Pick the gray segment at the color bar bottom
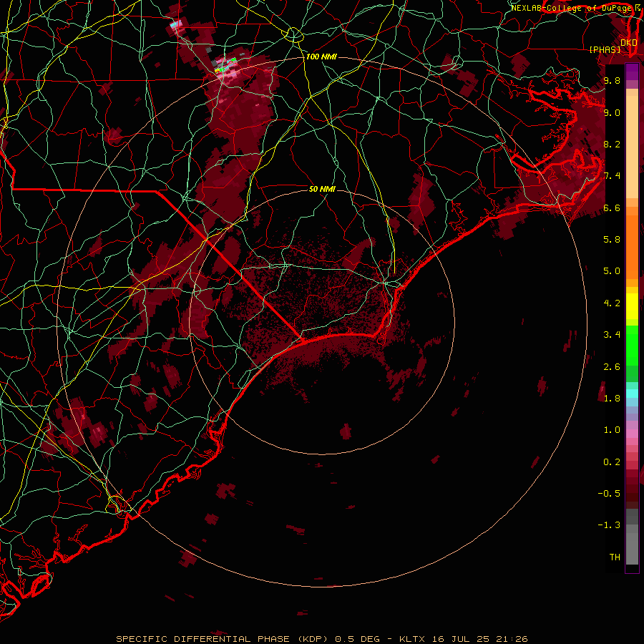This screenshot has height=644, width=644. (x=632, y=548)
